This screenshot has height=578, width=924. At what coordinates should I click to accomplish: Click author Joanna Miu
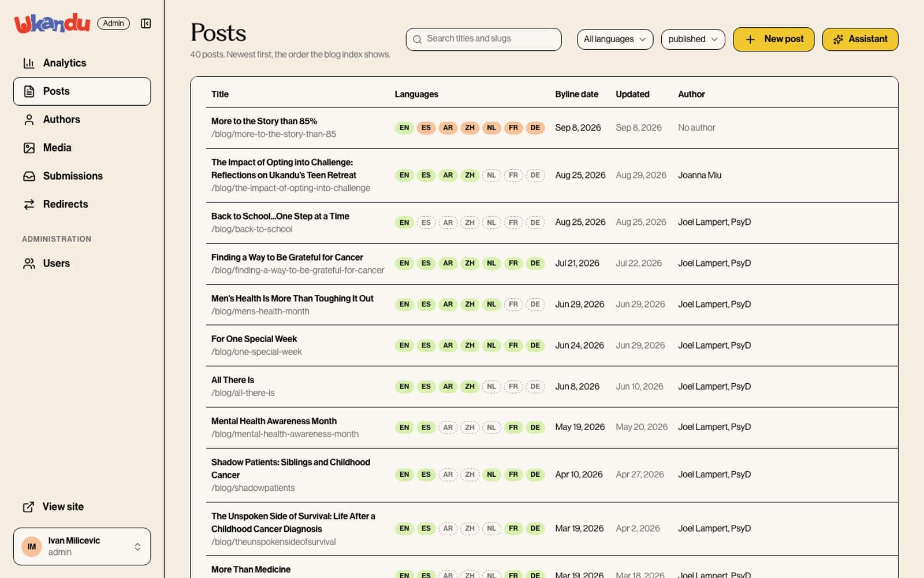point(699,175)
